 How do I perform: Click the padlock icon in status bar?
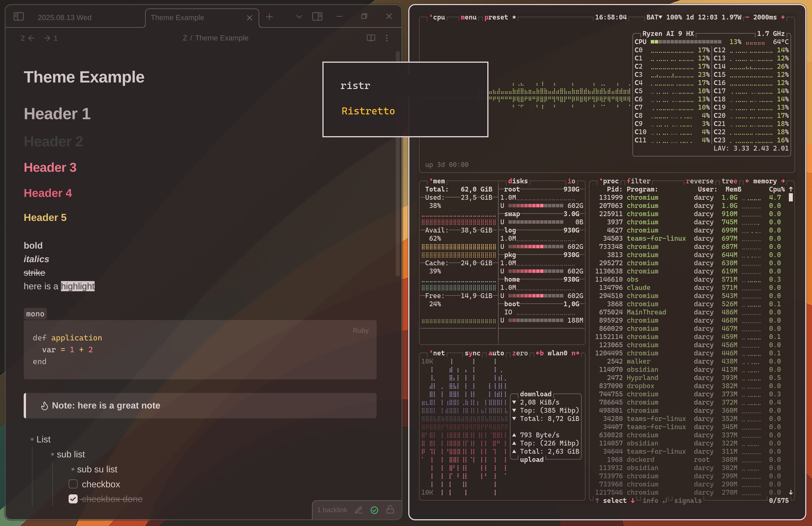click(x=390, y=509)
